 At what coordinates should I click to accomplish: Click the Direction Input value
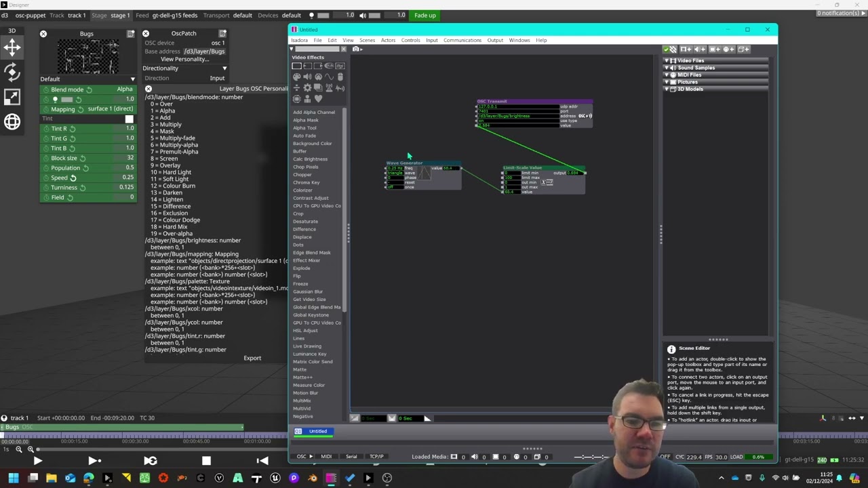coord(217,79)
